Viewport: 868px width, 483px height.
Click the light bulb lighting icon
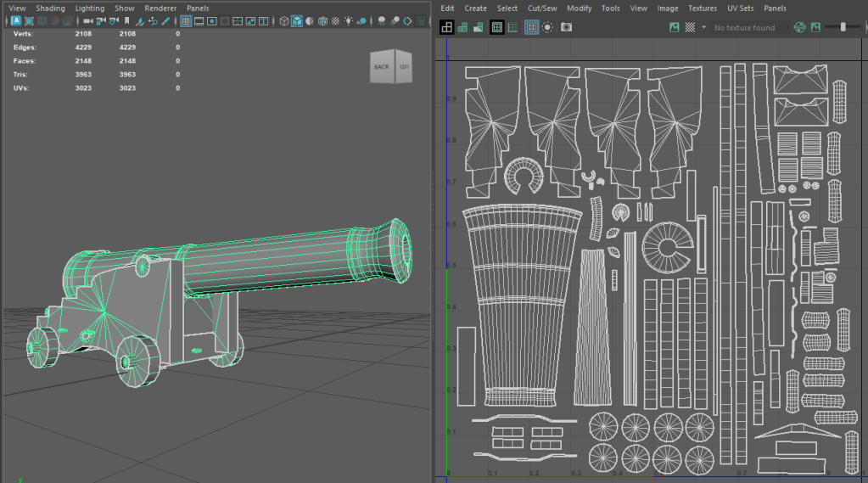(x=349, y=21)
